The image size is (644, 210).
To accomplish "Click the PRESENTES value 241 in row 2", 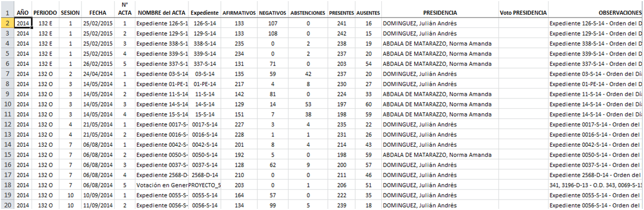I will pyautogui.click(x=342, y=24).
